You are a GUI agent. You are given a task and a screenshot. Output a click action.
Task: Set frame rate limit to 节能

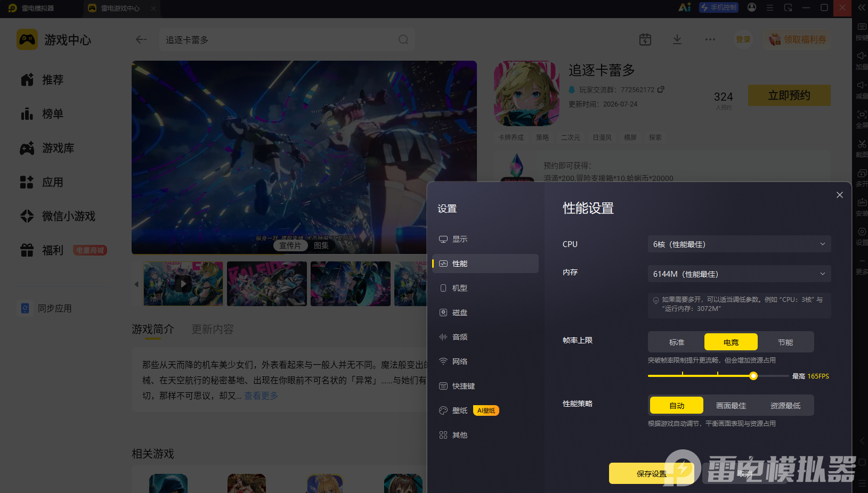point(785,342)
